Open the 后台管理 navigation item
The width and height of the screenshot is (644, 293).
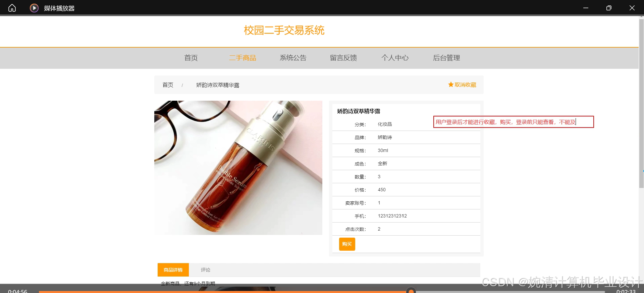click(x=446, y=58)
